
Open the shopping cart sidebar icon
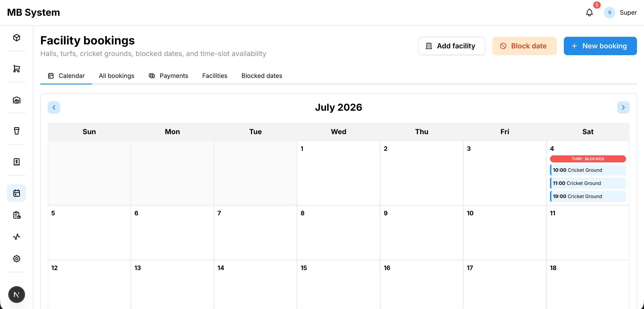[x=16, y=69]
